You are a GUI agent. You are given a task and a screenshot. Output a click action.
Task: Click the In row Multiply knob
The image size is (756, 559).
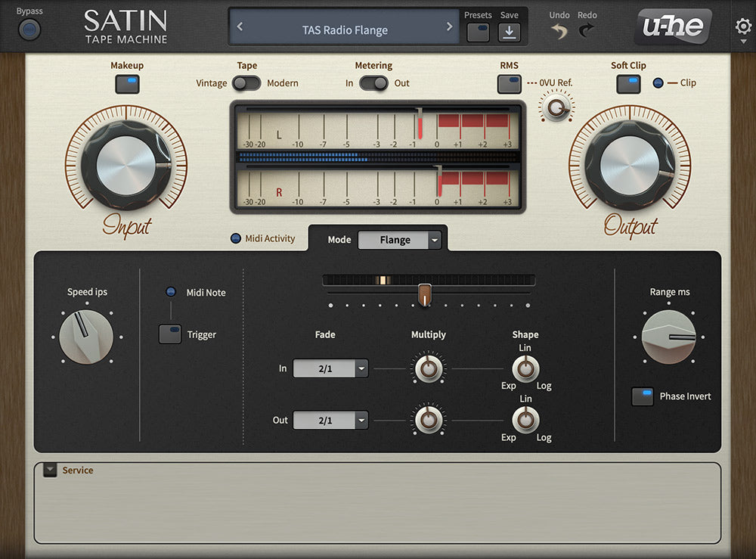click(429, 369)
